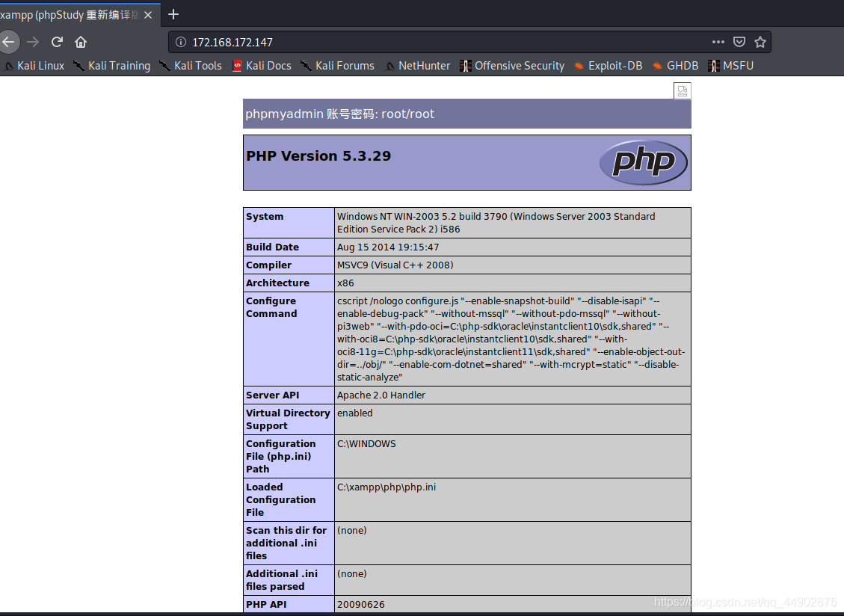Open the Kali Docs bookmark

pyautogui.click(x=262, y=66)
